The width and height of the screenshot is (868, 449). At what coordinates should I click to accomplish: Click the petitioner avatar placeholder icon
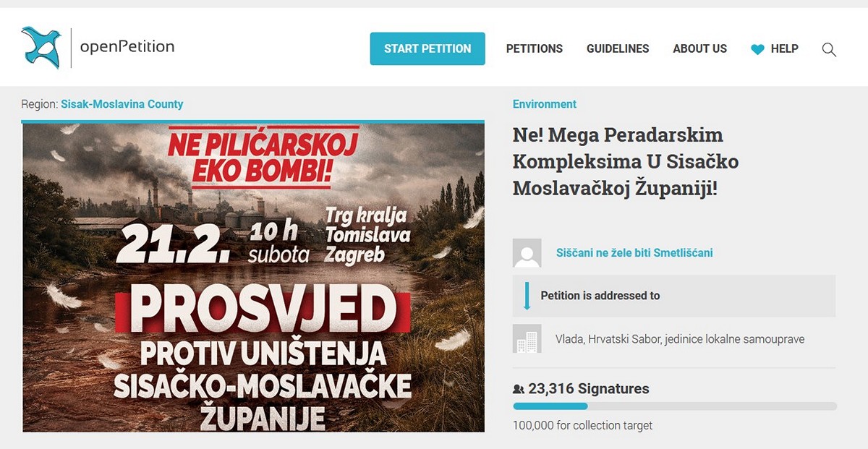527,253
